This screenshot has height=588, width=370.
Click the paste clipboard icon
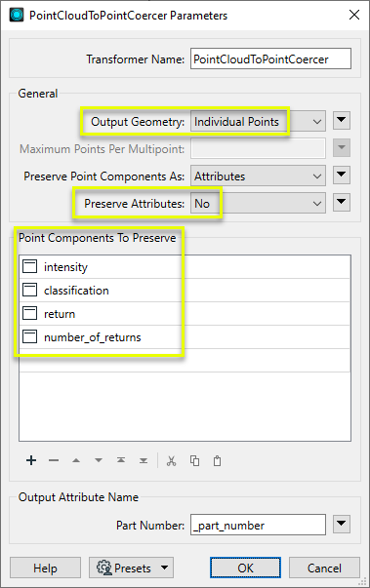(x=217, y=460)
